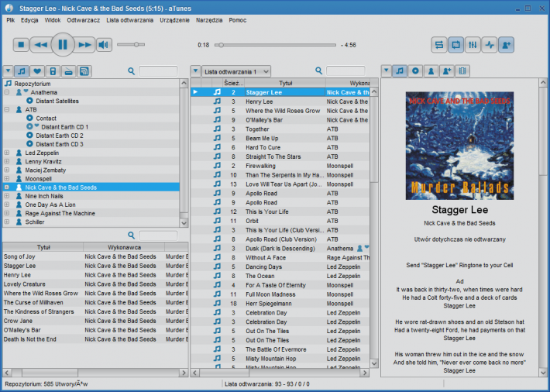The height and width of the screenshot is (392, 550).
Task: Select Distant Earth CD 2 album
Action: (60, 136)
